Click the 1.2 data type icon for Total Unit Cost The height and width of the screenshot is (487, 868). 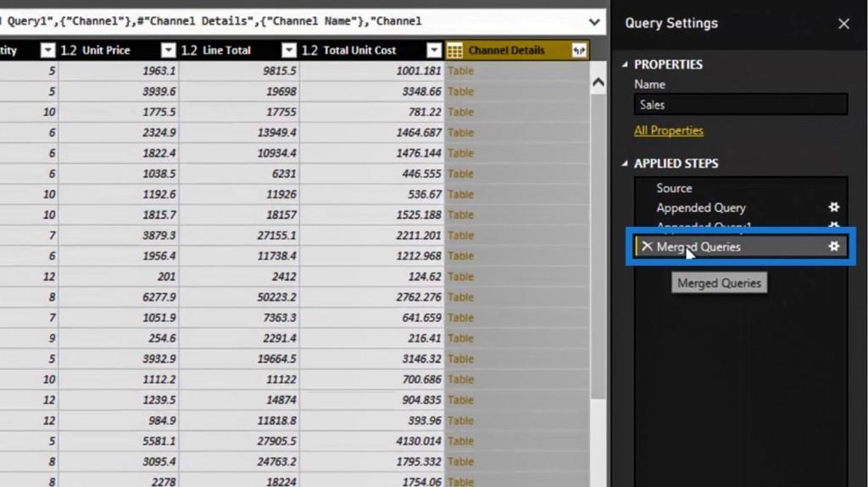point(309,50)
